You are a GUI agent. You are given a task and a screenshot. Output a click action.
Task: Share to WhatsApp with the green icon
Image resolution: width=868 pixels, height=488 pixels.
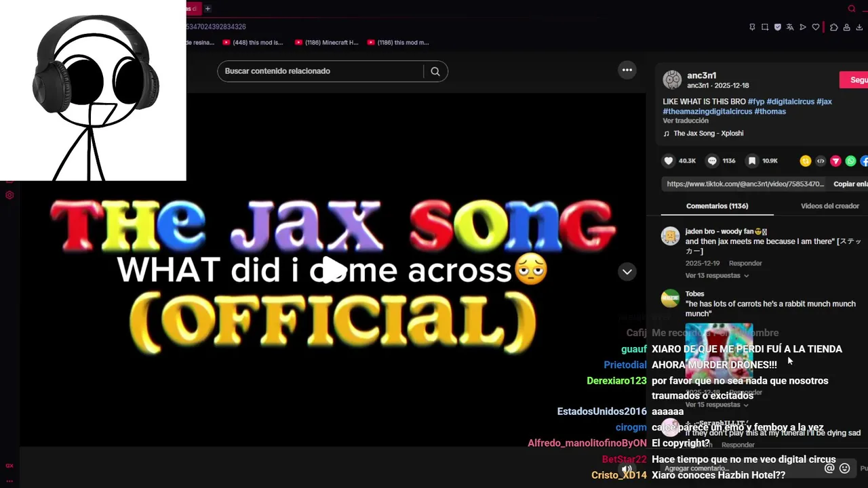tap(850, 161)
